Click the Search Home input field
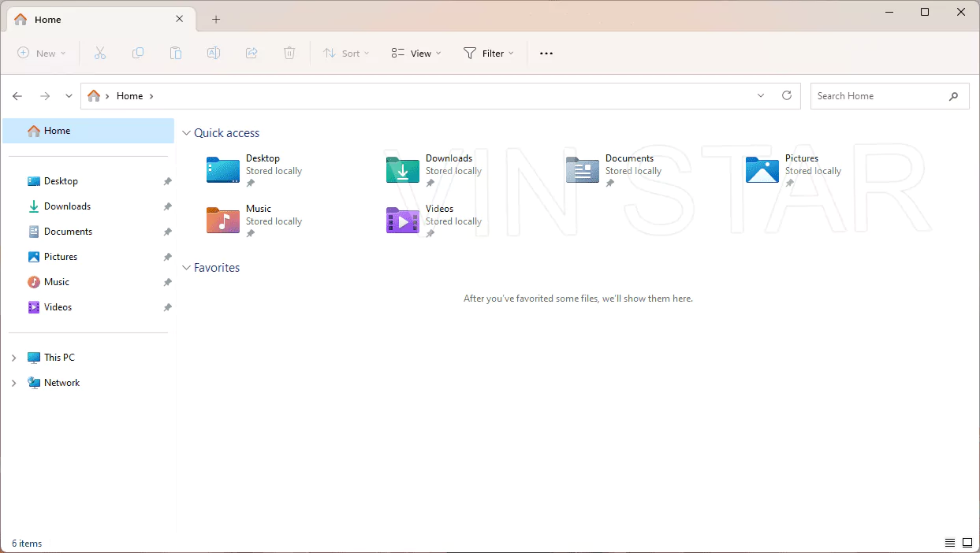The image size is (980, 553). pyautogui.click(x=878, y=96)
